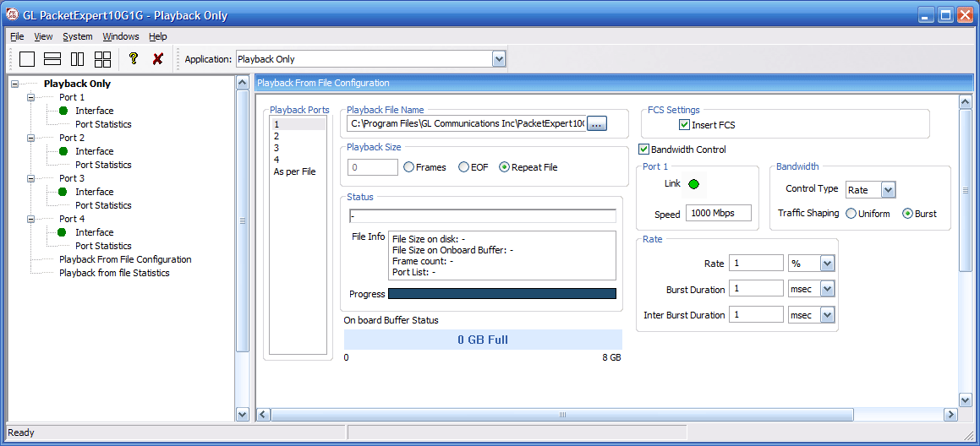Click green status dot of Port 4 Interface
This screenshot has width=980, height=446.
62,232
